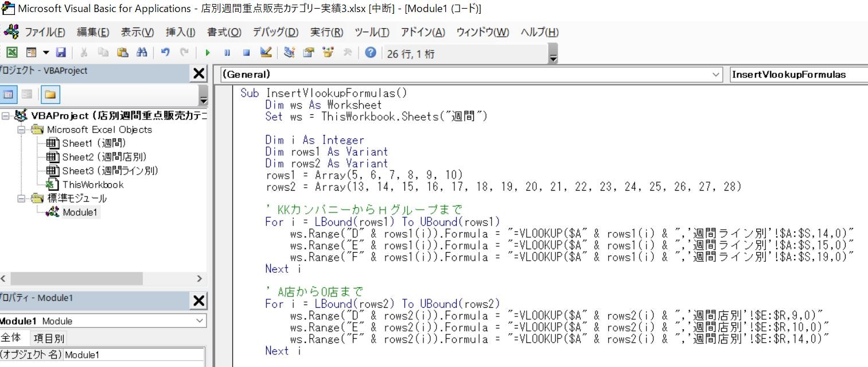
Task: Collapse the VBAProject root node
Action: 5,116
